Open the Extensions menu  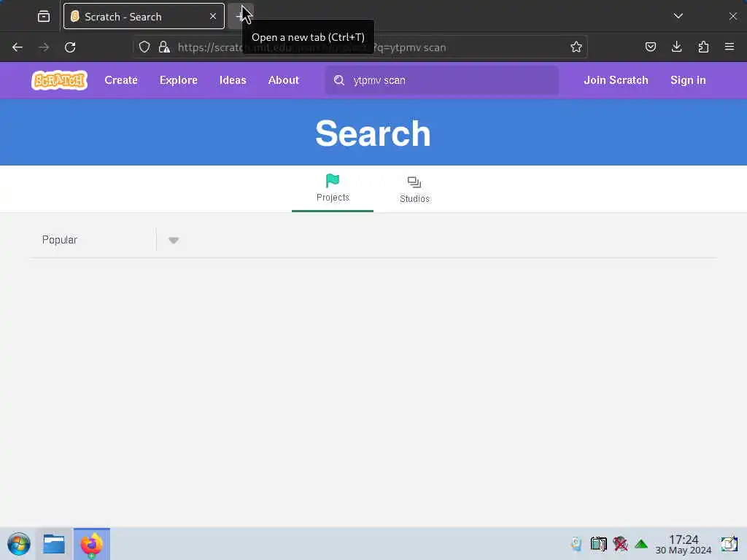pyautogui.click(x=703, y=47)
